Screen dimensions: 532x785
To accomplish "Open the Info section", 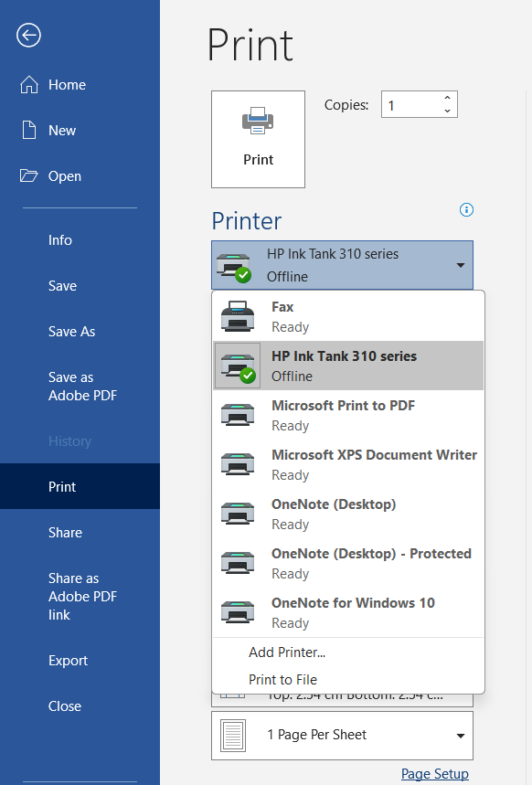I will pyautogui.click(x=60, y=239).
